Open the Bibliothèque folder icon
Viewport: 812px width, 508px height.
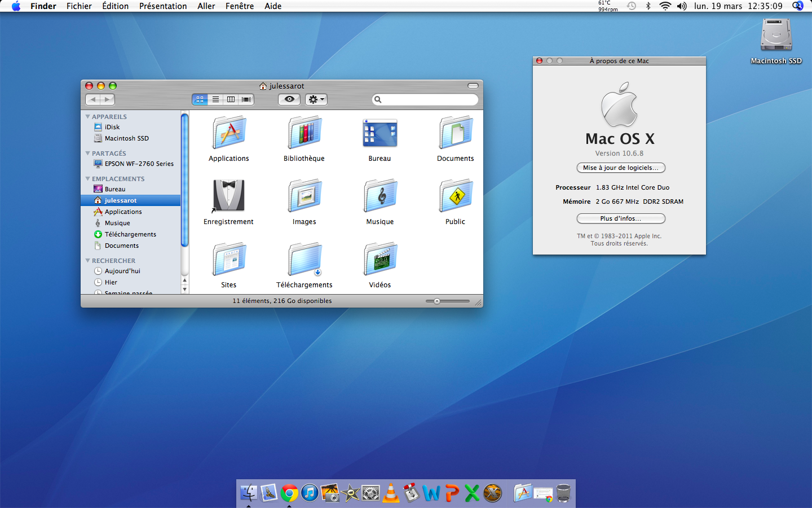[304, 133]
